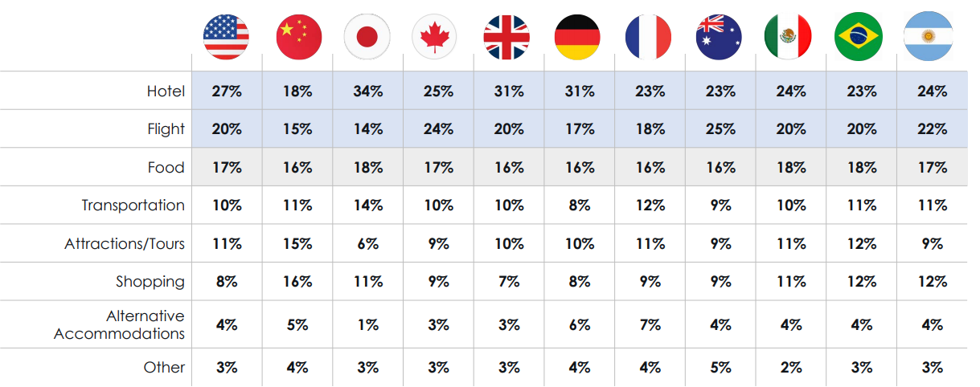The width and height of the screenshot is (980, 387).
Task: Click the Argentina flag icon
Action: [929, 37]
